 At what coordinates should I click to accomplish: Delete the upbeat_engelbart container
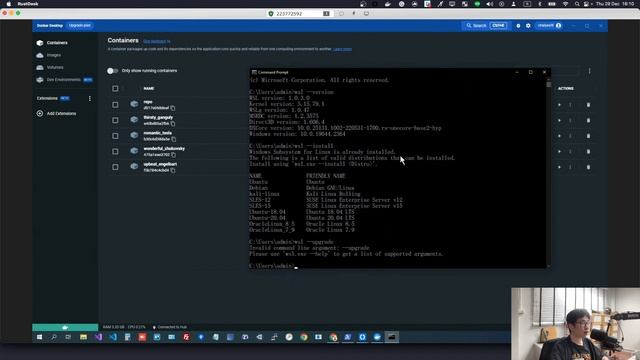[x=588, y=167]
